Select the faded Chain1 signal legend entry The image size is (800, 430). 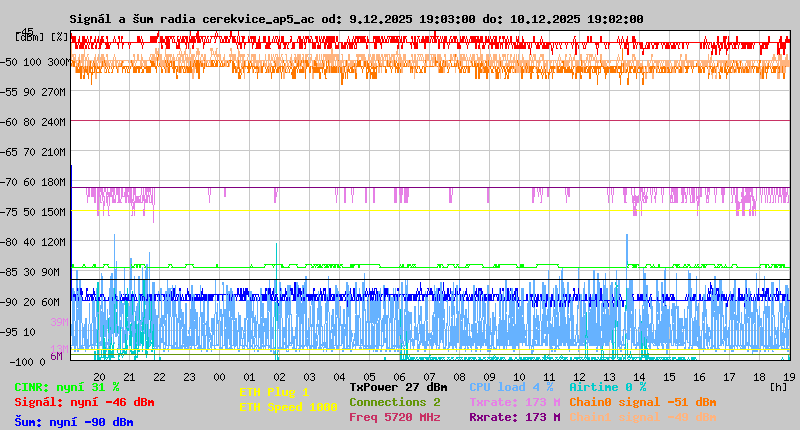click(x=642, y=417)
